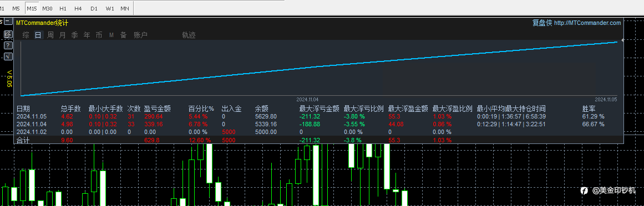Click the 2024.11.05 date marker under chart
Screen dimensions: 644x206
point(606,100)
